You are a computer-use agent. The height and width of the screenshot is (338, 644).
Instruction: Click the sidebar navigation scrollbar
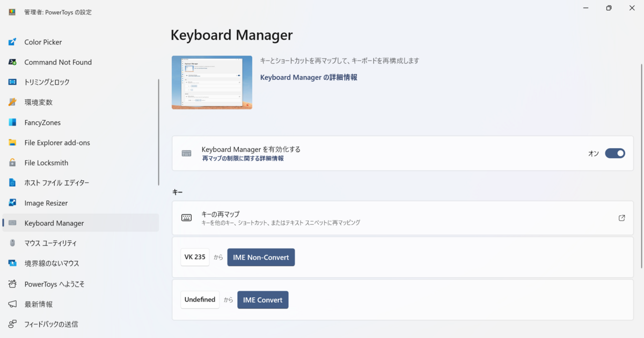158,133
